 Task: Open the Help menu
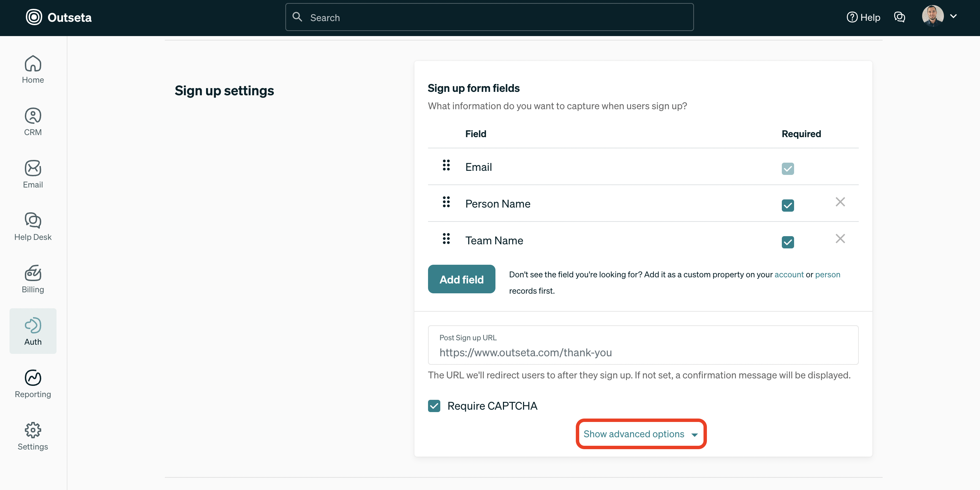pyautogui.click(x=864, y=17)
